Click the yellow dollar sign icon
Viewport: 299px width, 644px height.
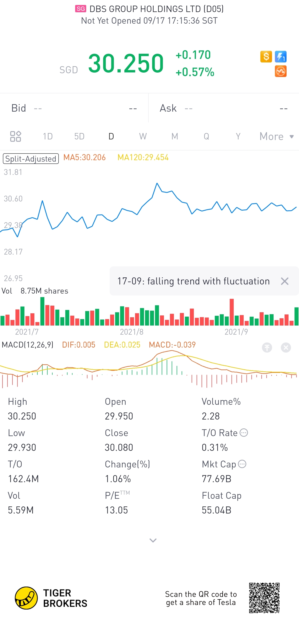tap(266, 56)
